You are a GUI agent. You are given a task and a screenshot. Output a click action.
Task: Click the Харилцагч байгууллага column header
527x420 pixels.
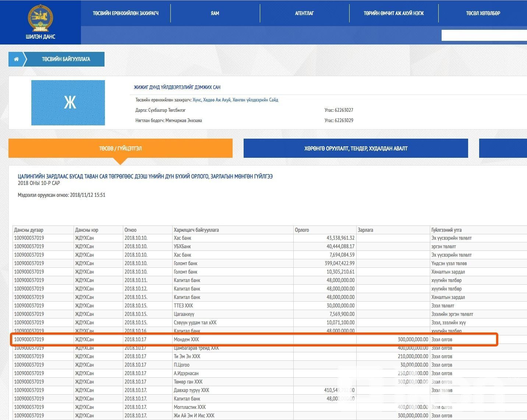196,230
